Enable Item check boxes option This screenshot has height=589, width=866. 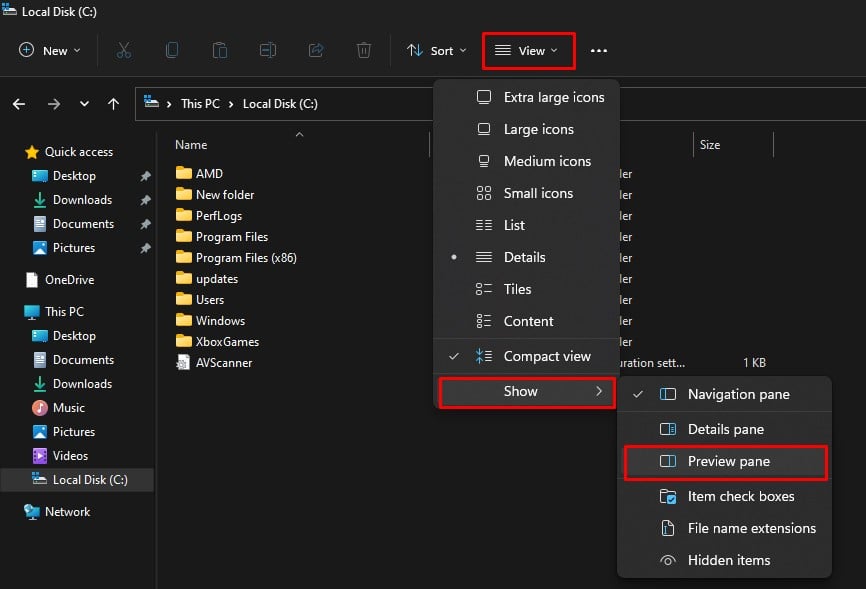740,496
